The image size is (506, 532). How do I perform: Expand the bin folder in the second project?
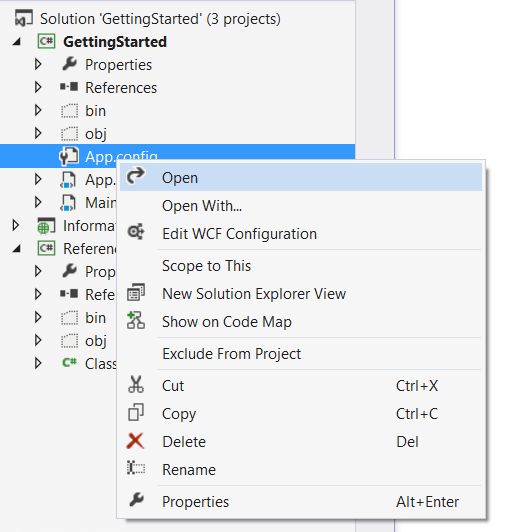(x=38, y=317)
